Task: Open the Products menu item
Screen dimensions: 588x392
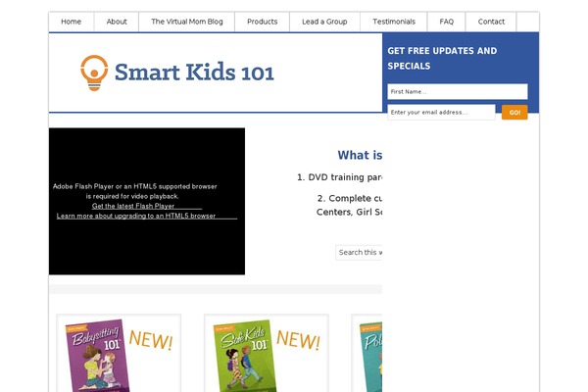Action: tap(262, 22)
